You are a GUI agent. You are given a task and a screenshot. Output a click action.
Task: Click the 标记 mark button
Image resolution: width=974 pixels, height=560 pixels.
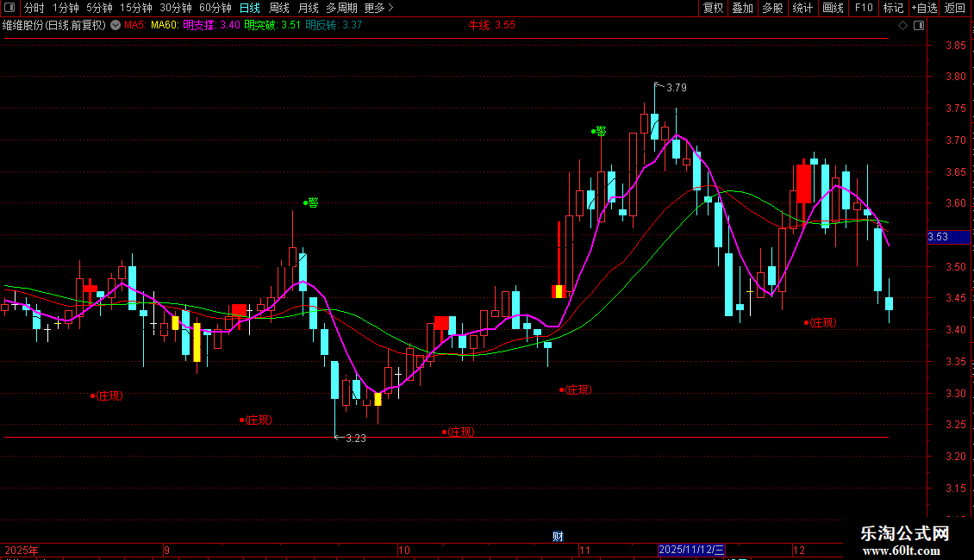pyautogui.click(x=893, y=8)
